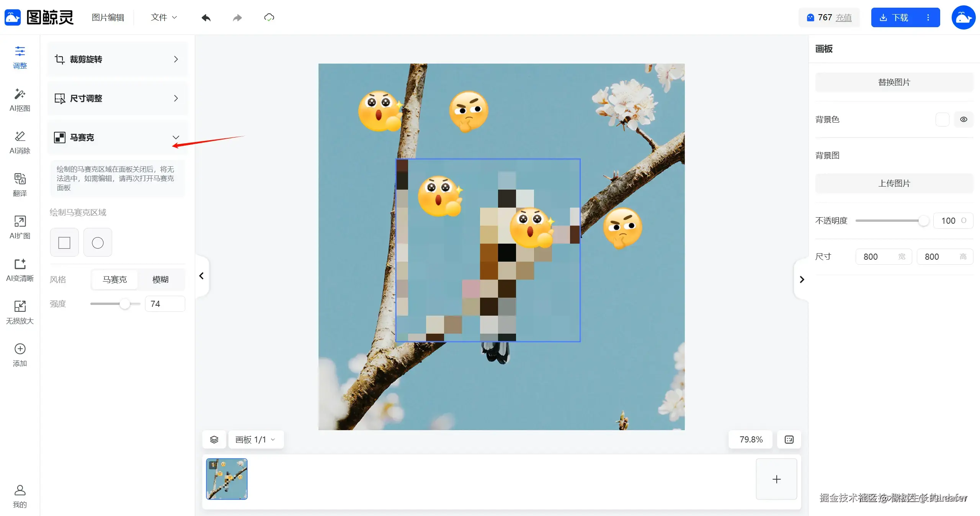The width and height of the screenshot is (980, 516).
Task: Click the 上传图片 button
Action: click(894, 183)
